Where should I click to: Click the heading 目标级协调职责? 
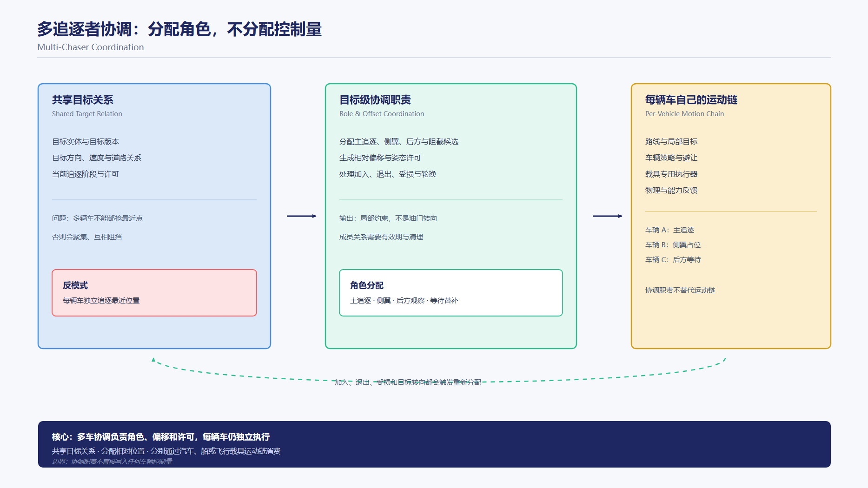pyautogui.click(x=375, y=100)
